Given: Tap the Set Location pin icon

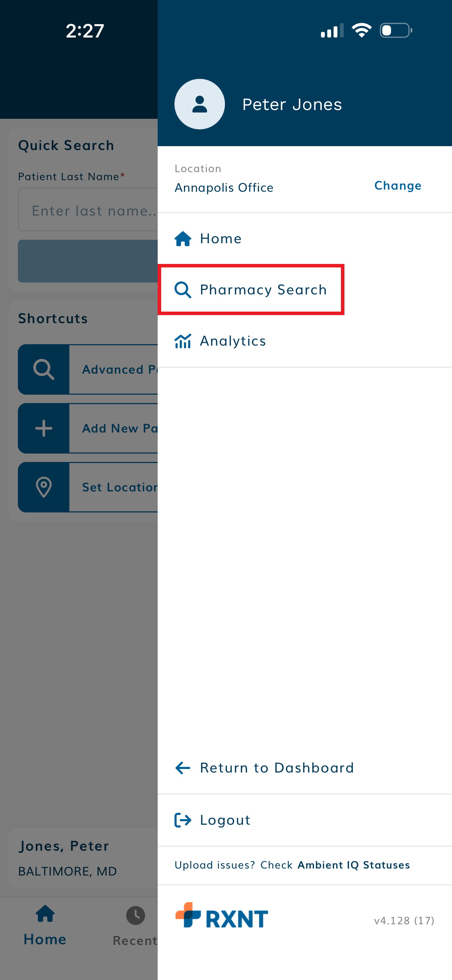Looking at the screenshot, I should click(44, 487).
